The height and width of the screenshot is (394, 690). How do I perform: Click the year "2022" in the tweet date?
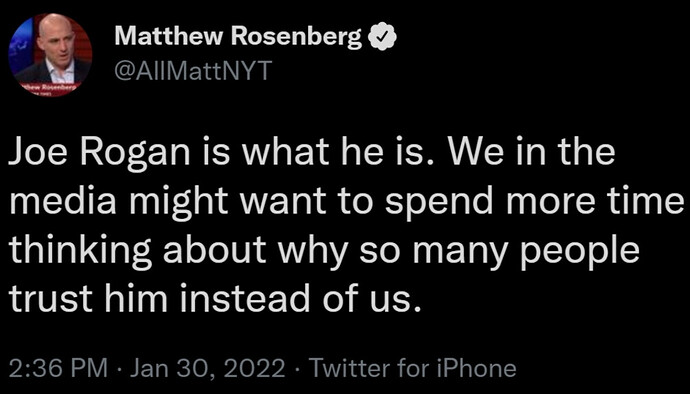(x=258, y=368)
